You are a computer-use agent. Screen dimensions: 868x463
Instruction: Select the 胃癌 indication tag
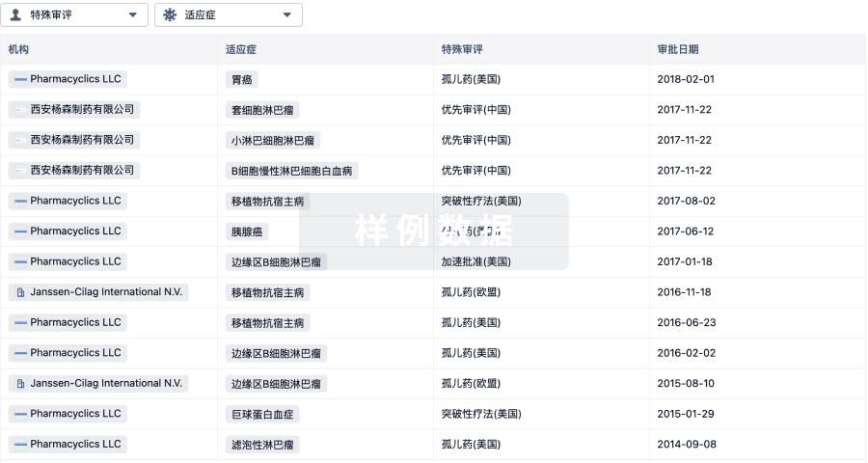coord(241,80)
